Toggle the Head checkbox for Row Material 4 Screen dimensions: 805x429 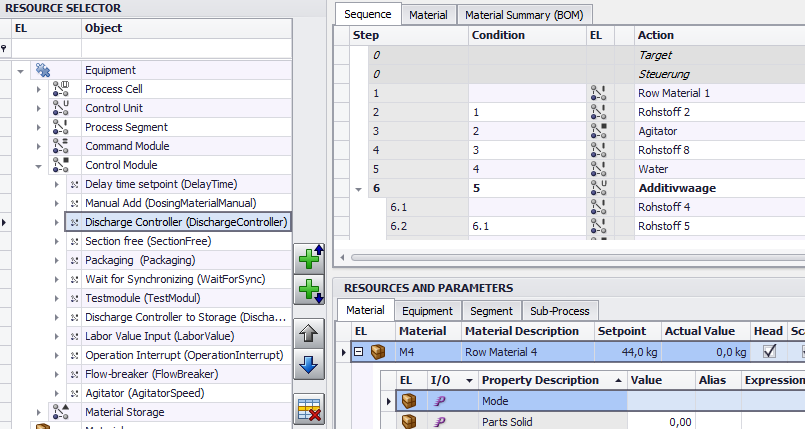pos(769,352)
